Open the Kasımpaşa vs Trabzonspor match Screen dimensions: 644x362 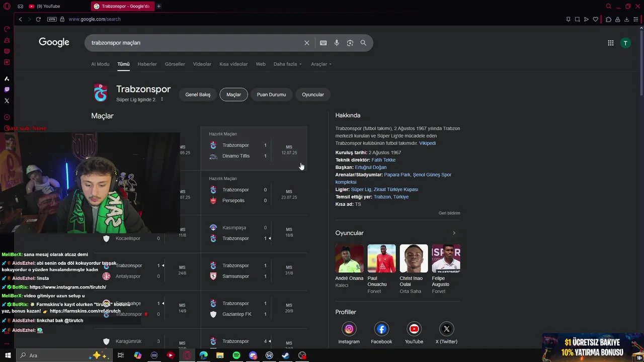[x=254, y=233]
